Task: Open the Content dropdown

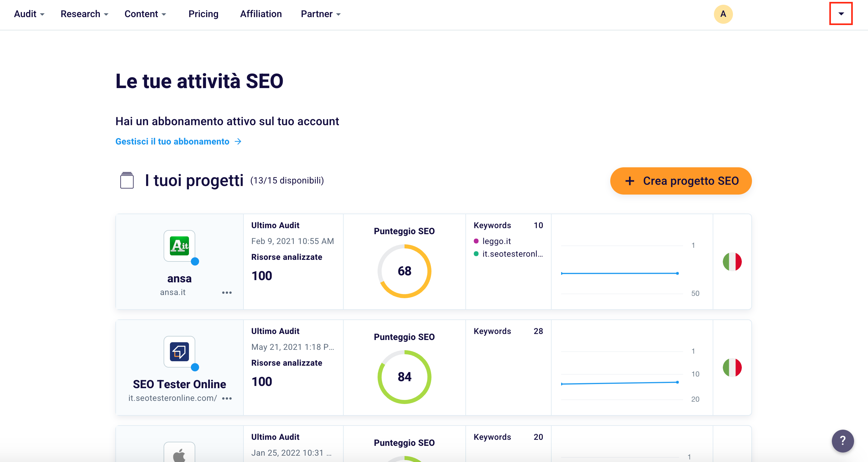Action: pos(145,14)
